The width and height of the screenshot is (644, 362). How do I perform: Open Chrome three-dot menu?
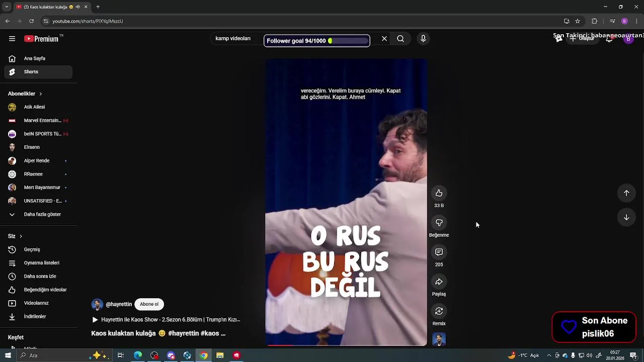coord(636,21)
